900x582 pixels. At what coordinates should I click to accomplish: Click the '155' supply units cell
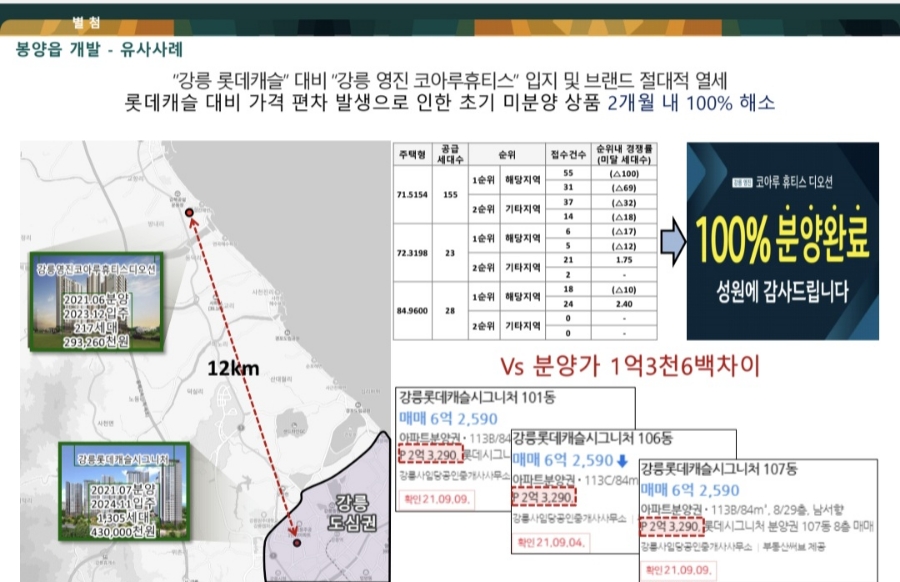450,195
